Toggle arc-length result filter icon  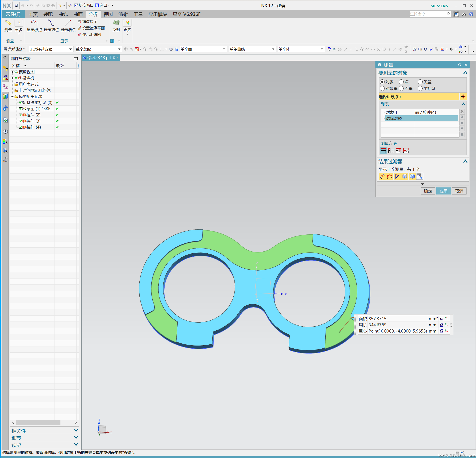(x=390, y=176)
